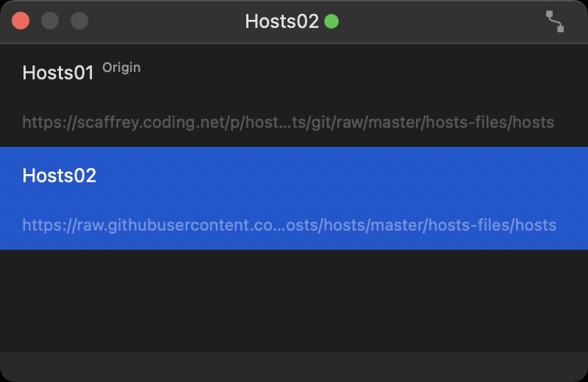
Task: Open the scaffrey.coding.net hosts URL
Action: point(288,122)
